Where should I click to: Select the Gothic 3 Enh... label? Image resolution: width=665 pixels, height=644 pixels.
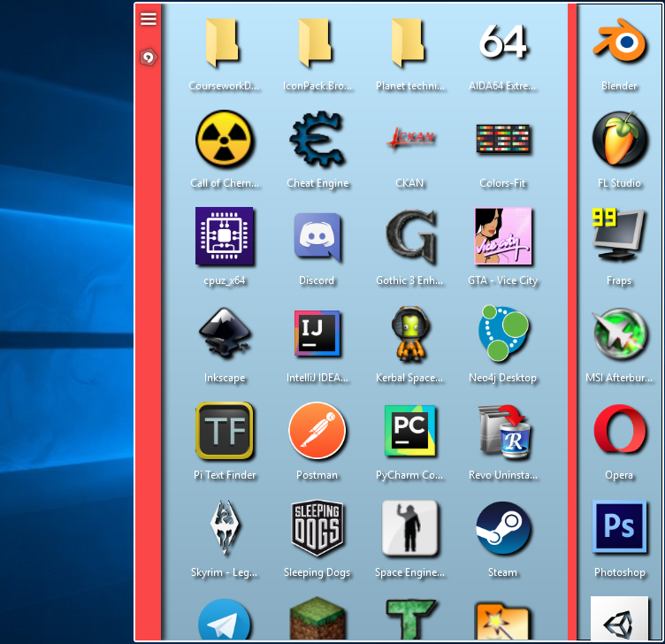click(409, 280)
